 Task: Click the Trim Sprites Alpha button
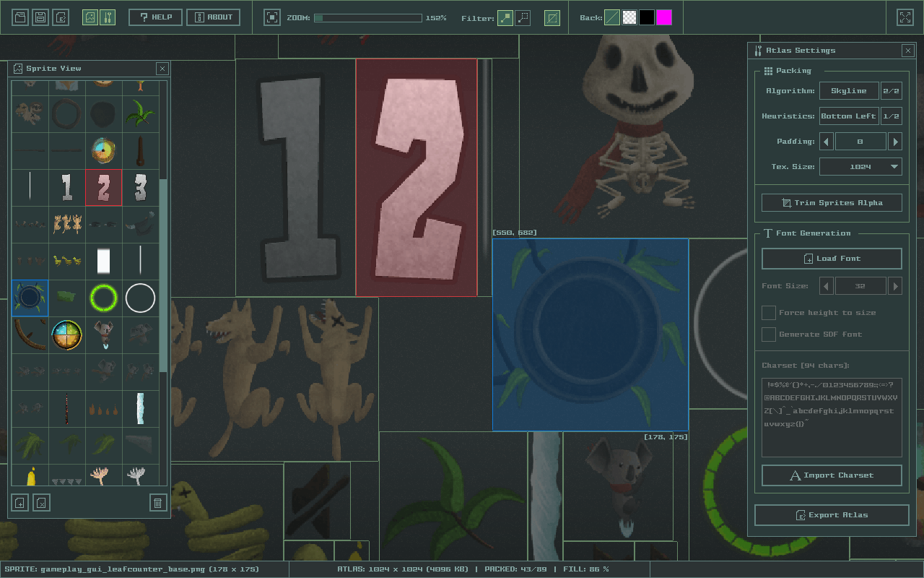[x=832, y=203]
